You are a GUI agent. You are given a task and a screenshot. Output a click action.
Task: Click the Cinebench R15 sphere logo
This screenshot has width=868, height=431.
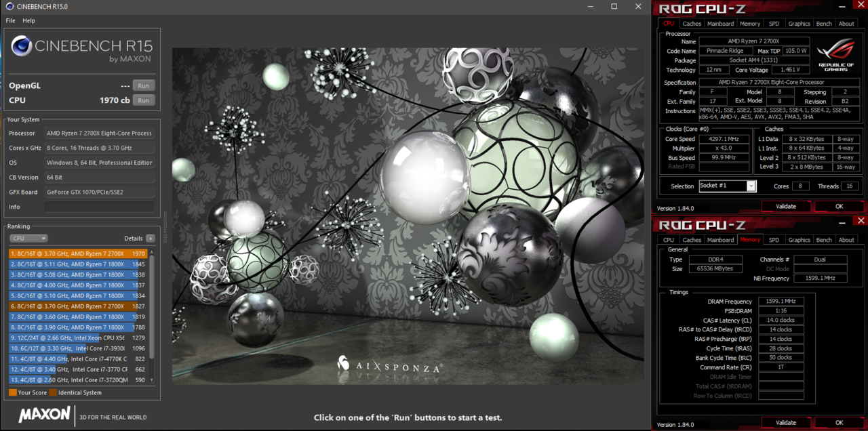click(x=21, y=46)
